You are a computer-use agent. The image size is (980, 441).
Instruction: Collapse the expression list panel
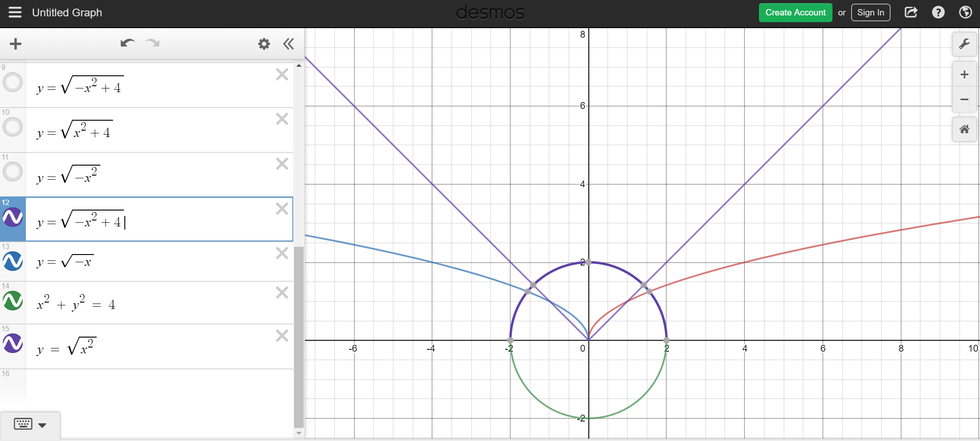point(288,44)
